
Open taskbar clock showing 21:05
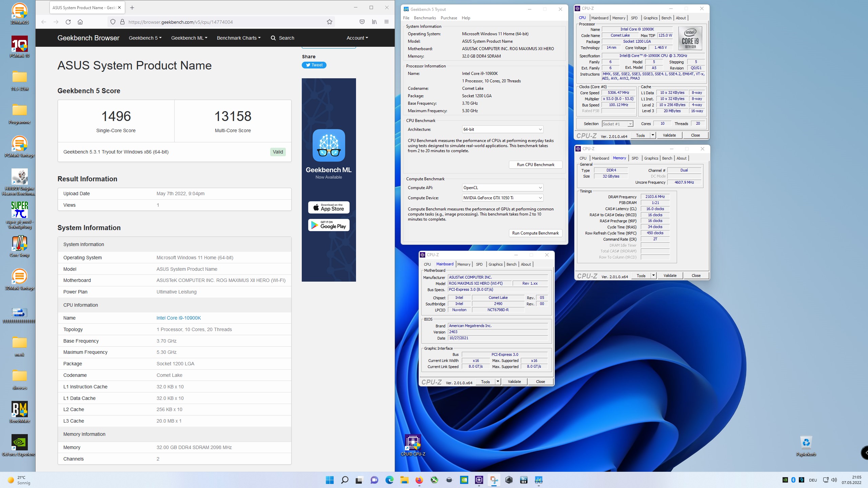coord(851,480)
